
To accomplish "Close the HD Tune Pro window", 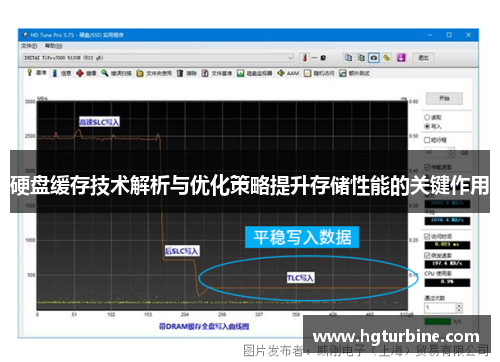I will [x=468, y=35].
